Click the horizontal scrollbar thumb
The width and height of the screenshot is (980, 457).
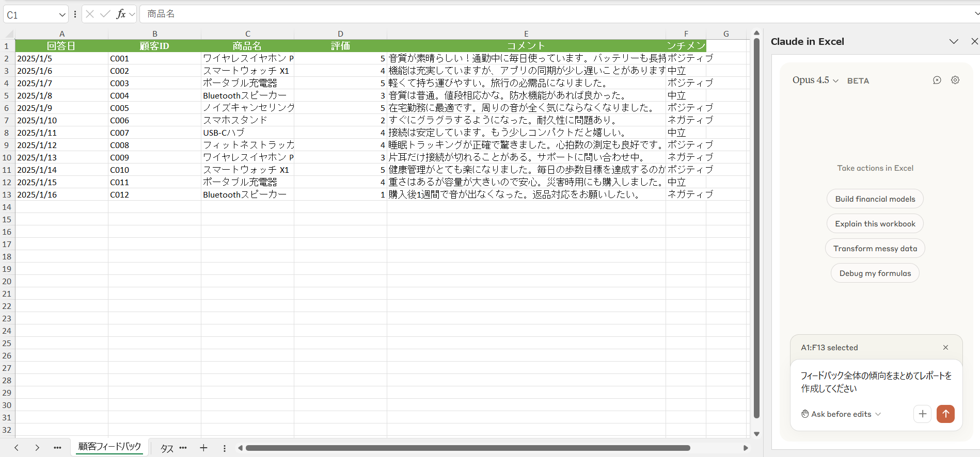pyautogui.click(x=467, y=448)
